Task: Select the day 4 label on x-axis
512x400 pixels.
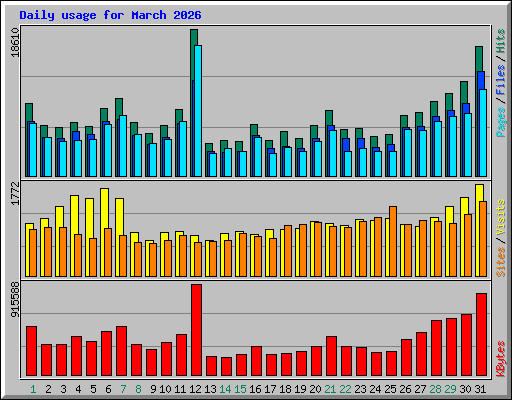Action: point(78,389)
